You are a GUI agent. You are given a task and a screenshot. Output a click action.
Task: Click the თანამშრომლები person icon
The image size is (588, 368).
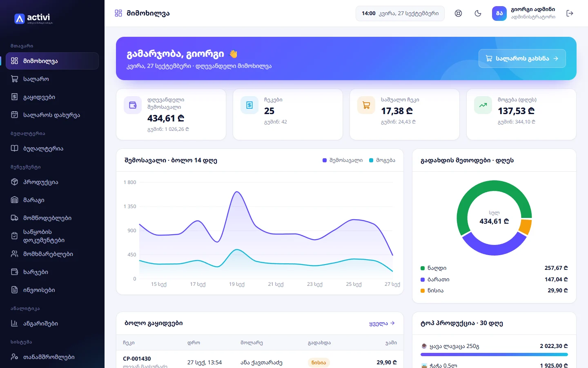pyautogui.click(x=14, y=357)
